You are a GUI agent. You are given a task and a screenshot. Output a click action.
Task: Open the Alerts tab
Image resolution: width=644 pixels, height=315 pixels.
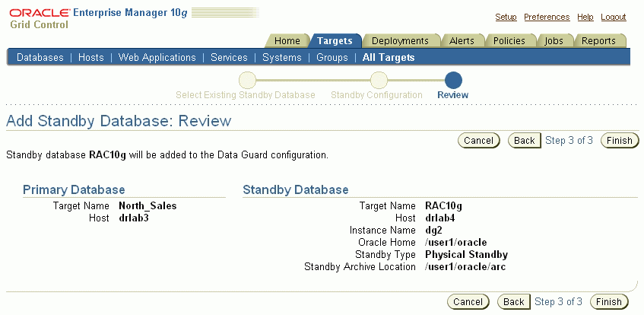tap(462, 41)
